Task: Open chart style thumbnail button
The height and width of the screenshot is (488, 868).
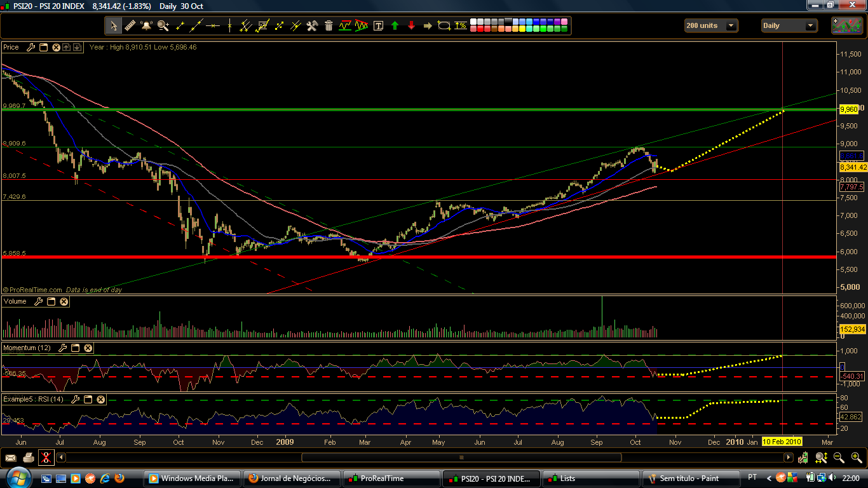Action: coord(847,25)
